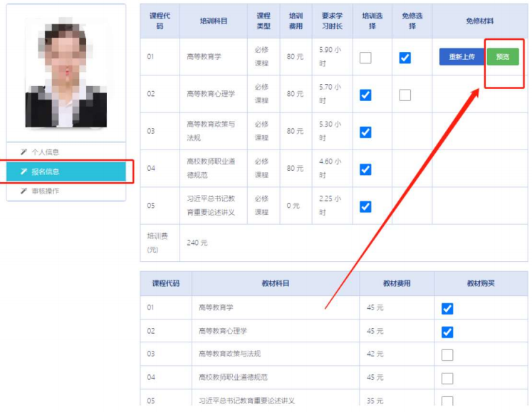The height and width of the screenshot is (412, 532).
Task: Check 免修选择 for course 02 高等教育心理学
Action: [x=405, y=95]
